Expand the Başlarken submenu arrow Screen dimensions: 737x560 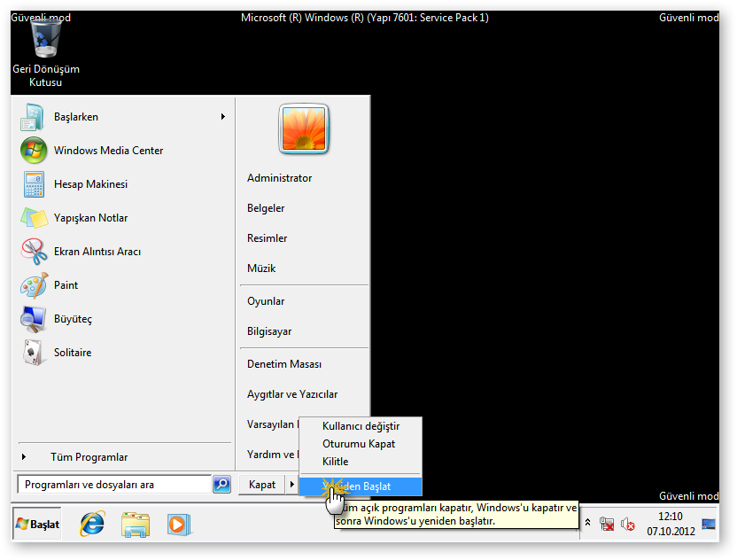[x=223, y=117]
